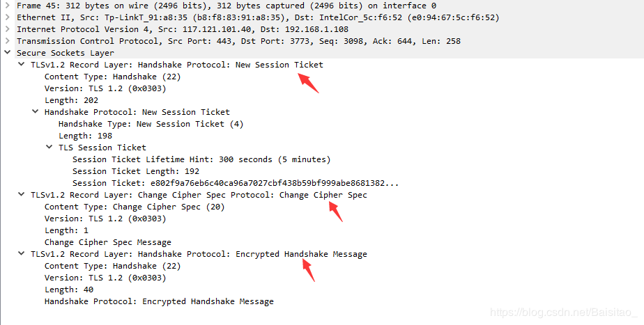This screenshot has height=325, width=644.
Task: Collapse Handshake Protocol: New Session Ticket node
Action: [36, 111]
